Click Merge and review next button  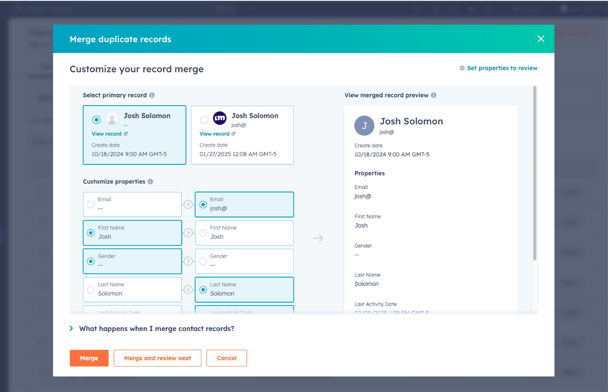pyautogui.click(x=157, y=358)
